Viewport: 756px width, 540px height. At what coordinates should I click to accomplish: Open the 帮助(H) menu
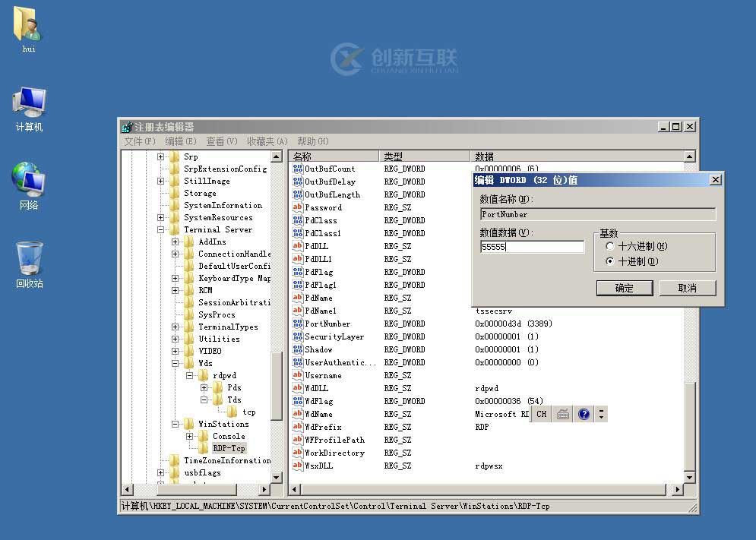pyautogui.click(x=313, y=141)
